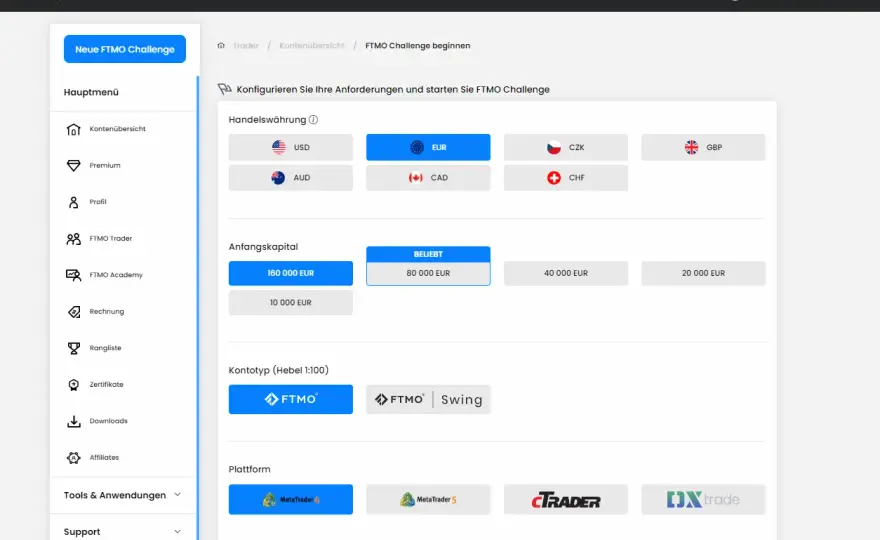
Task: Click the Anfangskapital section label
Action: (x=263, y=247)
